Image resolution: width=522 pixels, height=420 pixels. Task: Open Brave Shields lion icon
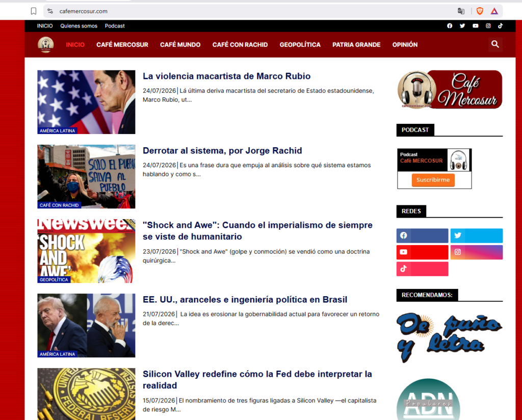point(480,11)
